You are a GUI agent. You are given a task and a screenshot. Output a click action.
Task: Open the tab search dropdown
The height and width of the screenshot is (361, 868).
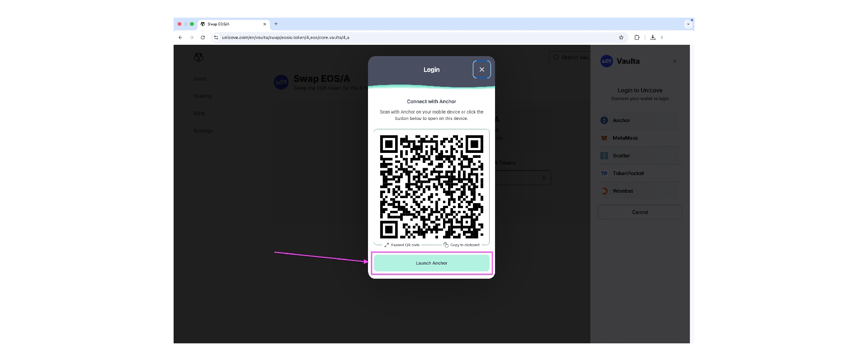(688, 24)
